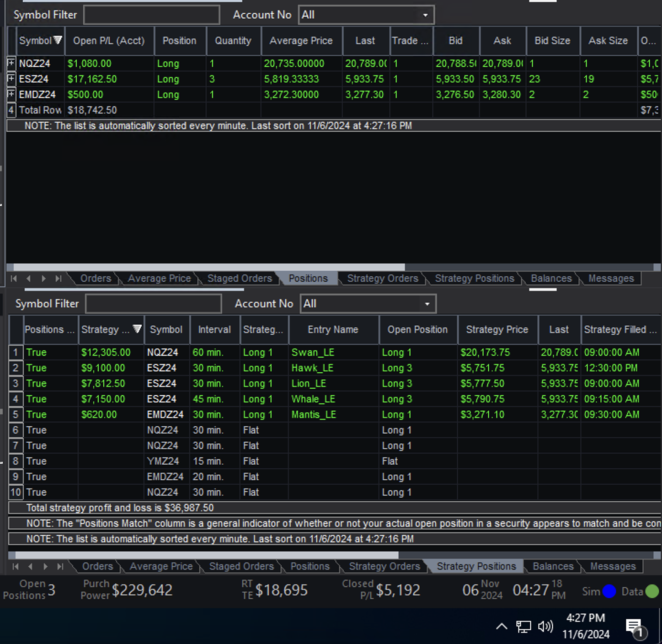Switch to the Balances tab
The image size is (662, 644).
550,278
